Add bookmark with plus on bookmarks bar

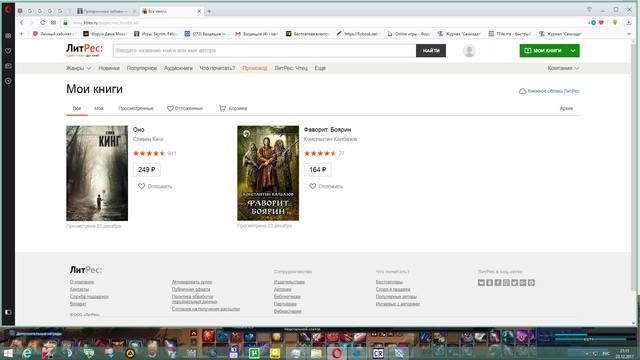point(22,34)
